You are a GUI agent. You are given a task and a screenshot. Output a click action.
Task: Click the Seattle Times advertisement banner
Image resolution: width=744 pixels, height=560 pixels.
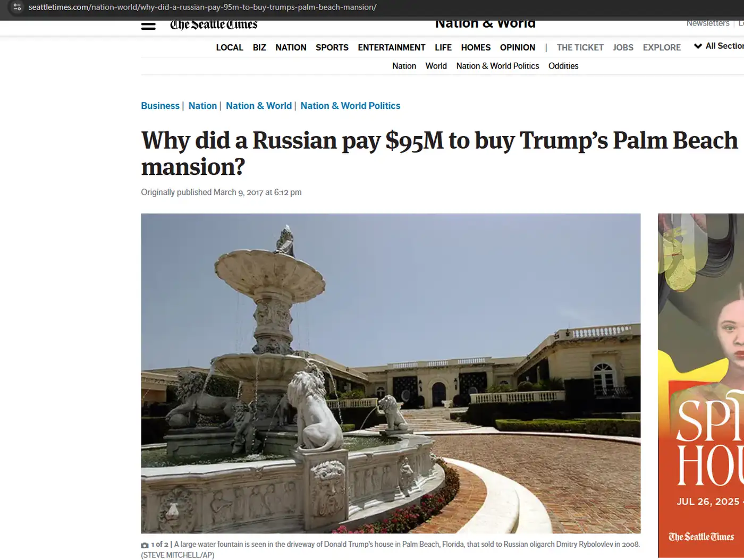(x=701, y=385)
